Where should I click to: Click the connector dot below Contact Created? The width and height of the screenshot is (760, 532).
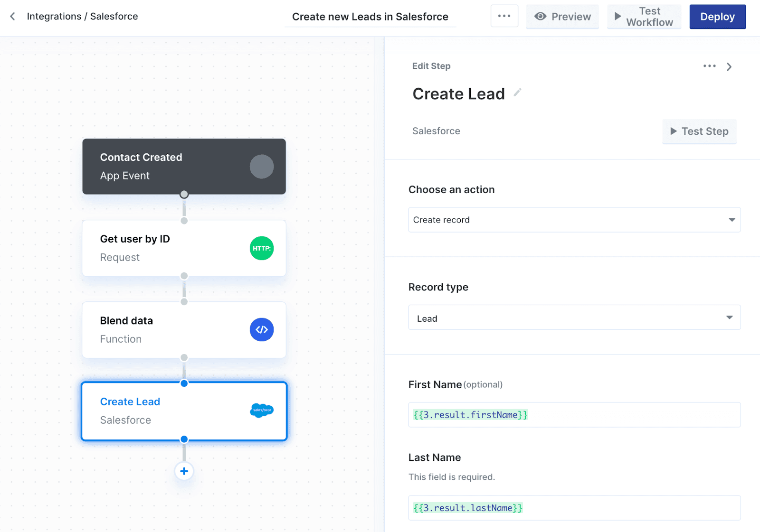coord(184,194)
